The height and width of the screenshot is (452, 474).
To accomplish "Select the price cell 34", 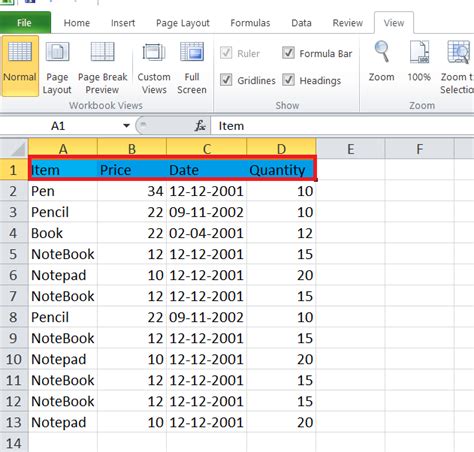I will (132, 191).
